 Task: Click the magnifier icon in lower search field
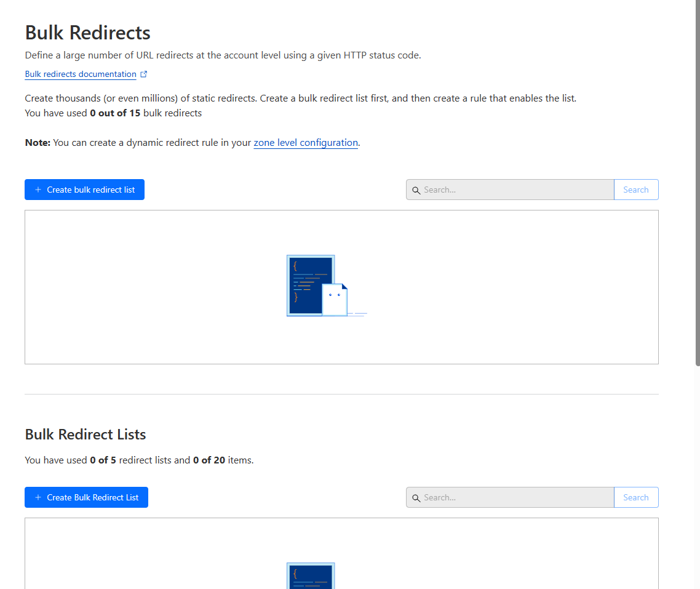[416, 498]
